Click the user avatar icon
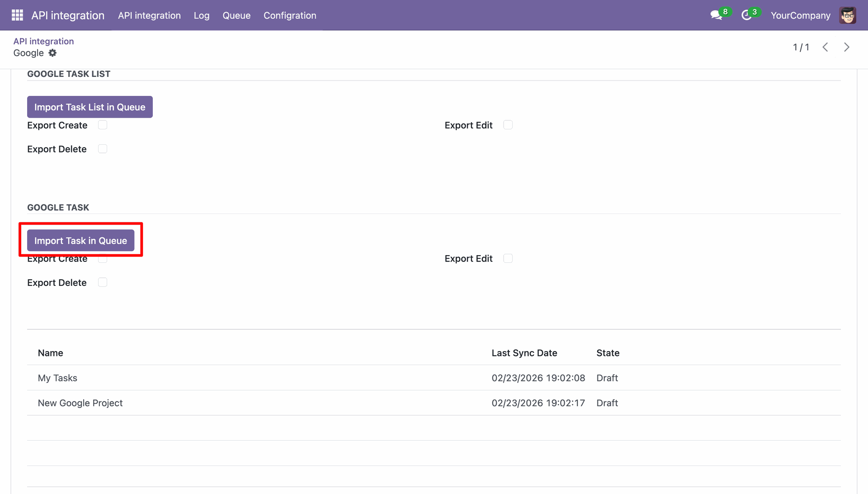This screenshot has height=494, width=868. click(848, 15)
